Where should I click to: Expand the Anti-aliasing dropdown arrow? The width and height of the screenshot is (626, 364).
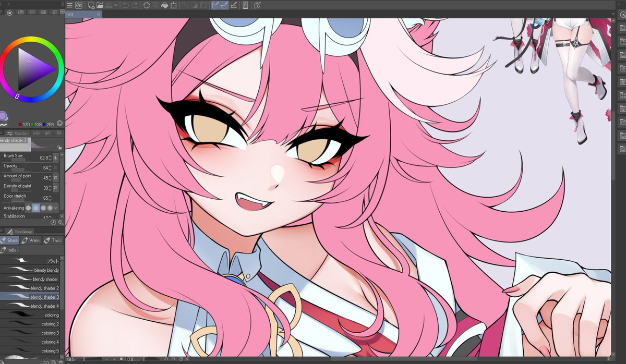[56, 208]
